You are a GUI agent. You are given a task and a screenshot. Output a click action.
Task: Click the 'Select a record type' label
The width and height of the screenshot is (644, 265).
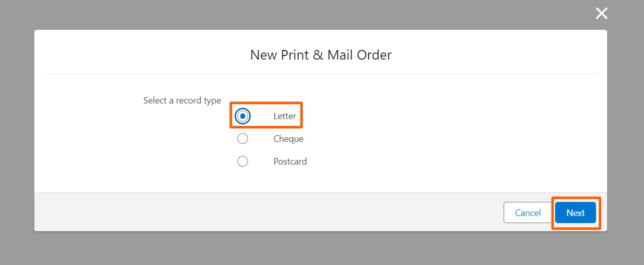(182, 100)
